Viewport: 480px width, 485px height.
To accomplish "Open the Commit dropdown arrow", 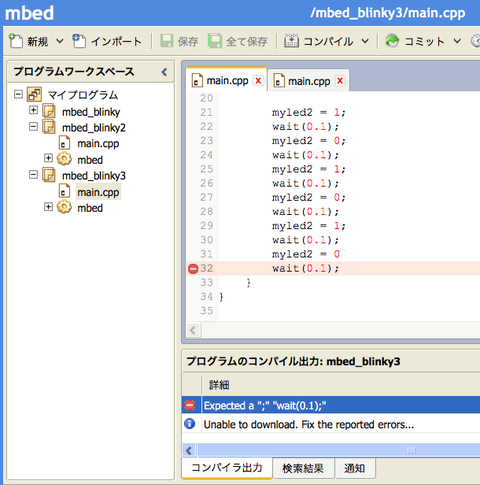I will point(457,41).
